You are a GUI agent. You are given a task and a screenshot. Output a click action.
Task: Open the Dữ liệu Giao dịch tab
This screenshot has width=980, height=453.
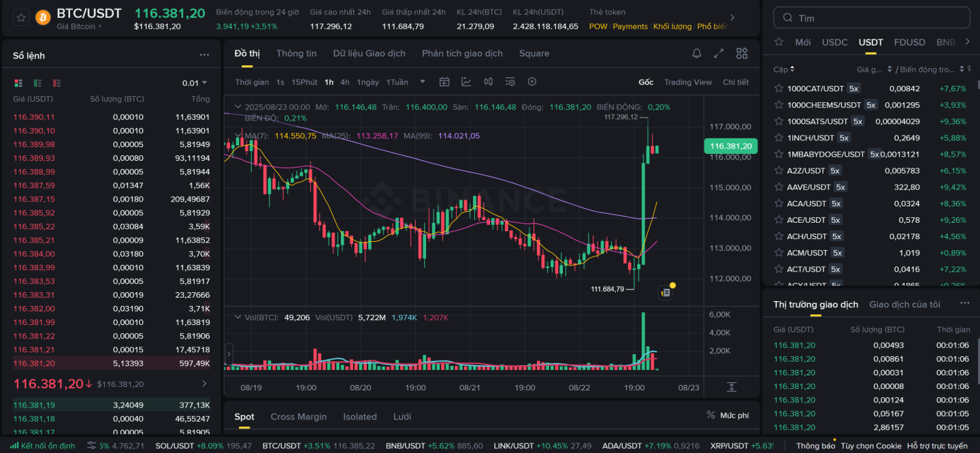coord(370,53)
